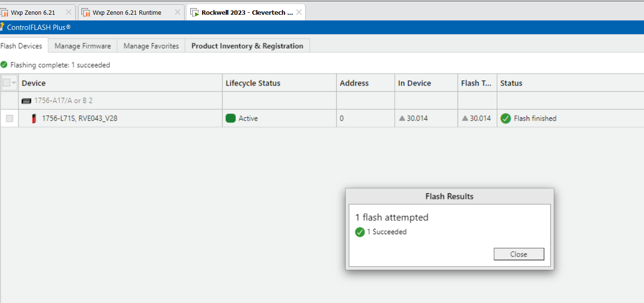This screenshot has width=644, height=303.
Task: Sort by the Device column header
Action: coord(120,83)
